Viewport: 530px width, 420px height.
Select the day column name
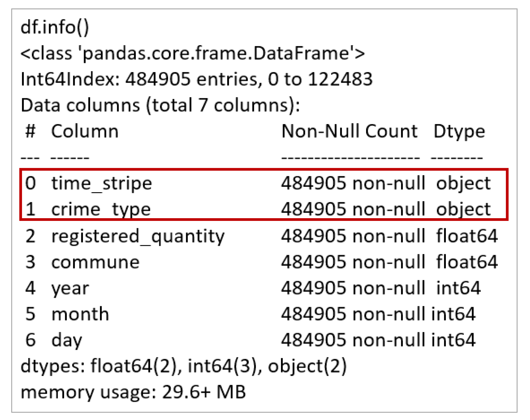(67, 340)
